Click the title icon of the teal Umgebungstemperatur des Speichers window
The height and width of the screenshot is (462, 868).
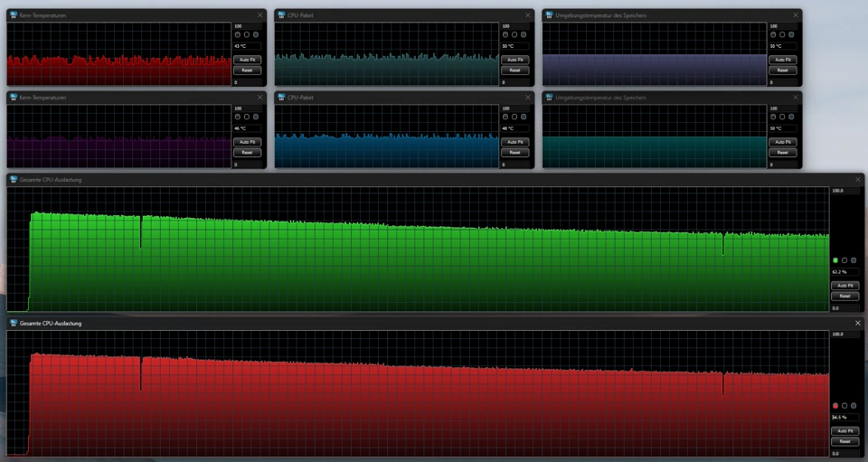pos(549,98)
